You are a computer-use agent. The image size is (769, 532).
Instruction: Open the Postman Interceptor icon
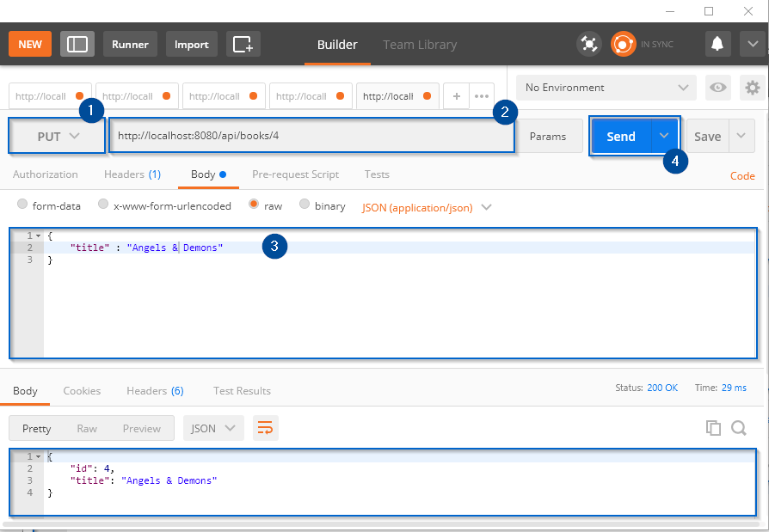pyautogui.click(x=589, y=43)
